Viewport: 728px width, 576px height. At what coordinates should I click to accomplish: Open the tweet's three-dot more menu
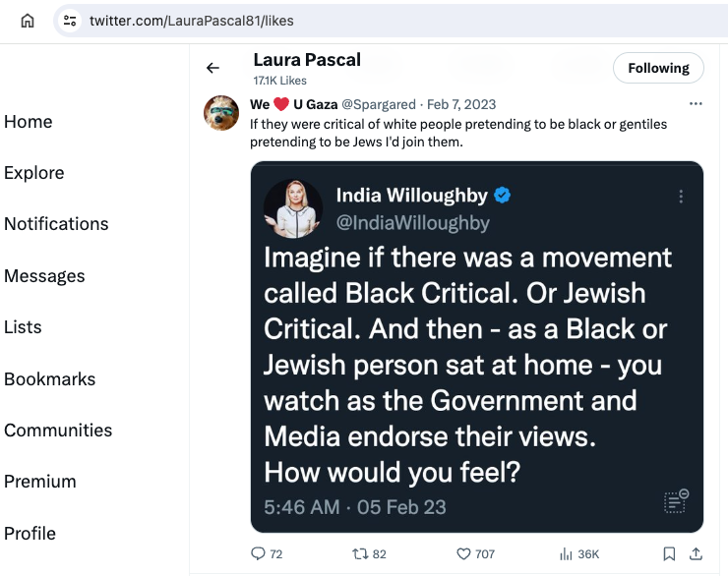[x=696, y=103]
